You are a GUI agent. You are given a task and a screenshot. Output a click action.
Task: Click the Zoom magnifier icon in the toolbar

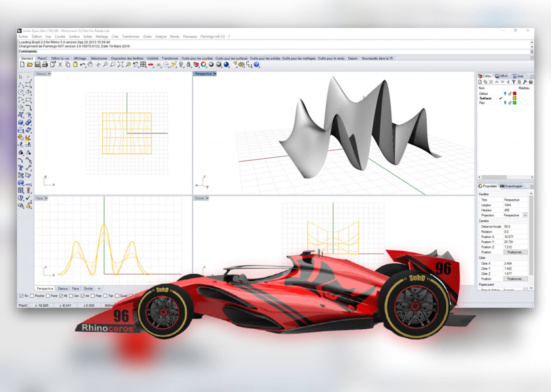[x=106, y=65]
